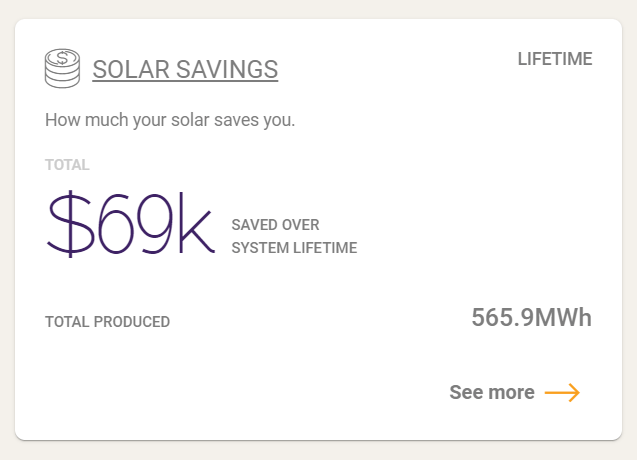Click the 565.9MWh production value

531,318
